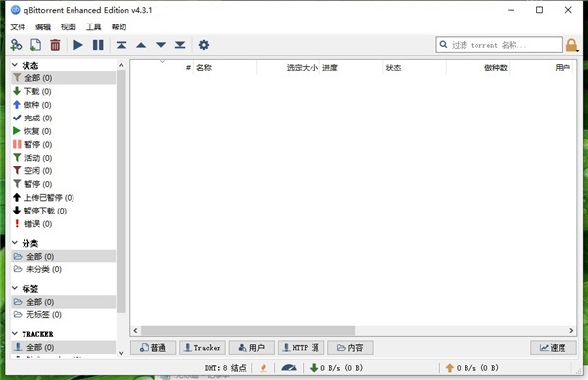Collapse the 标签 section
Screen dimensions: 588x380
point(15,288)
